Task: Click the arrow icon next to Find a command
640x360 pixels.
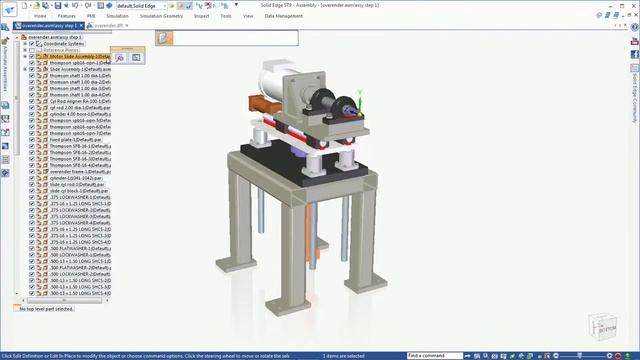Action: [467, 356]
